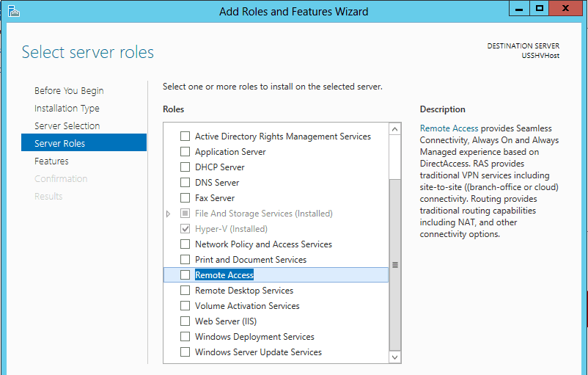
Task: Click the roles list scrollbar thumb
Action: tap(394, 265)
